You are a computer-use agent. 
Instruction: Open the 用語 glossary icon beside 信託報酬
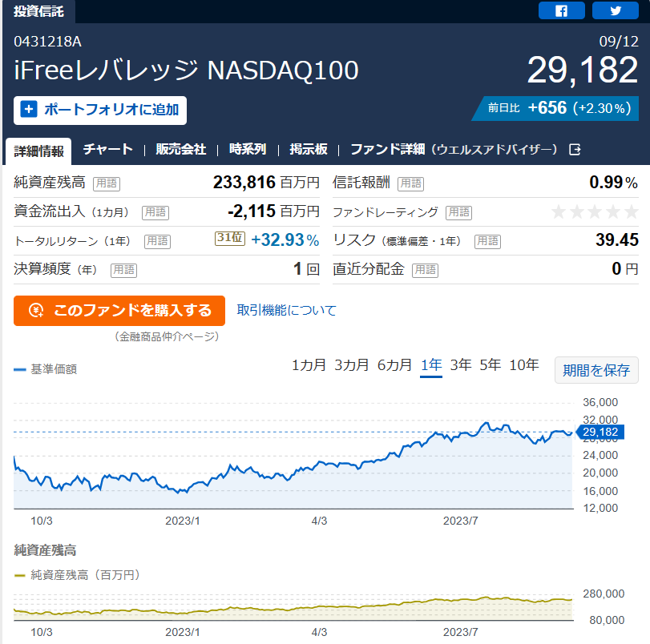[411, 183]
